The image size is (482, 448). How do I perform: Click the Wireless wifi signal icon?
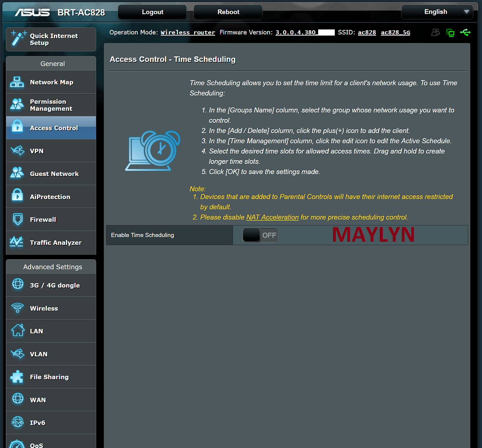[x=17, y=308]
